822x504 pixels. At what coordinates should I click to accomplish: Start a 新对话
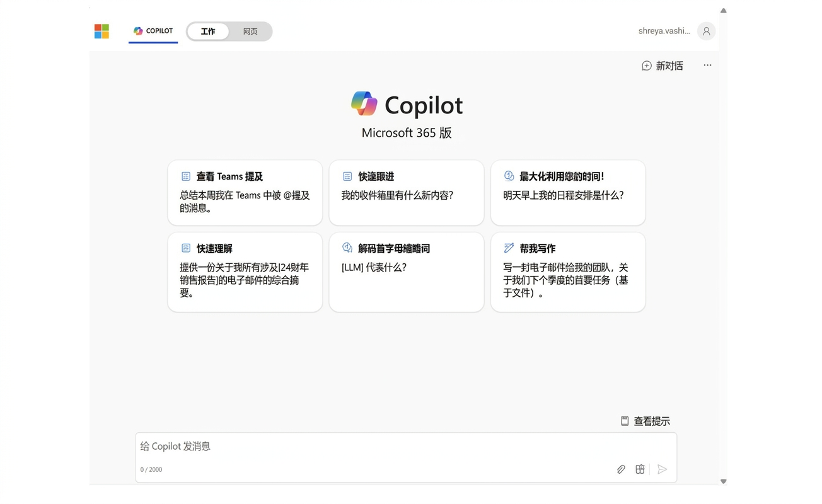click(x=663, y=66)
